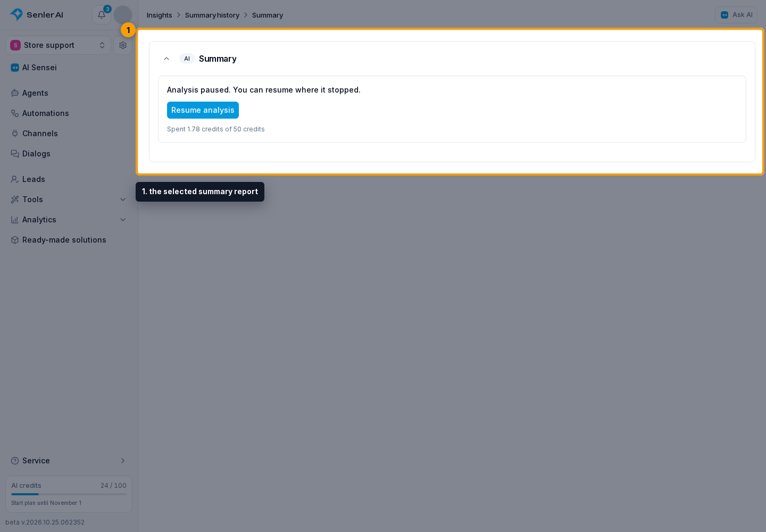
Task: Click the 'Analysis paused' status message
Action: 264,90
